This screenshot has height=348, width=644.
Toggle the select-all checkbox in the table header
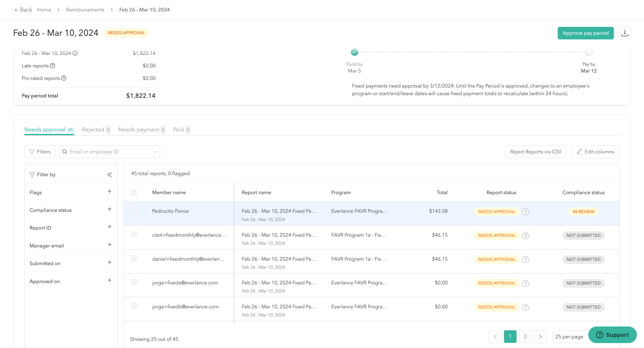[134, 193]
